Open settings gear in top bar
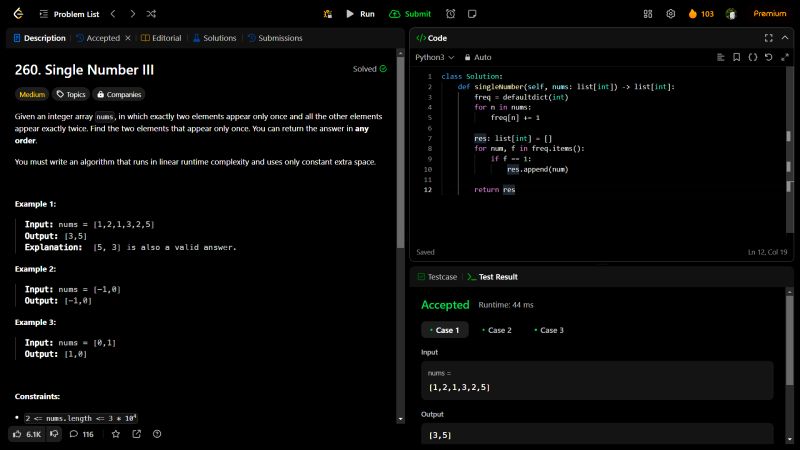The image size is (800, 450). point(671,14)
